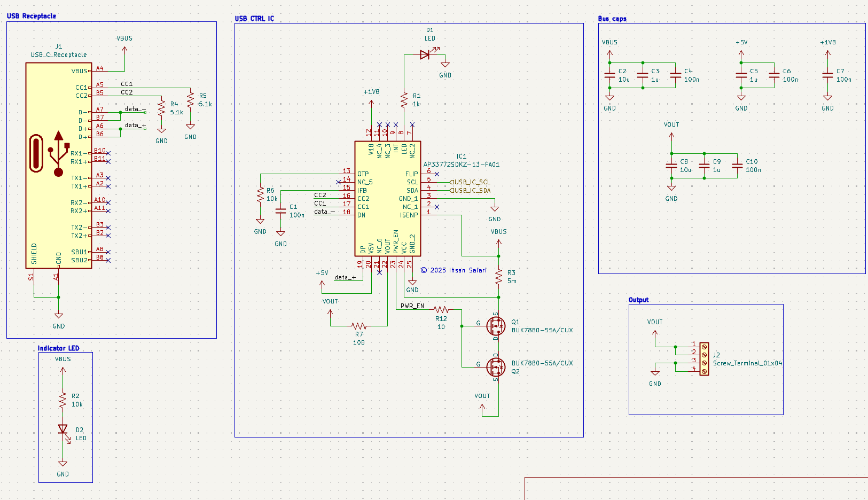The image size is (868, 500).
Task: Select resistor R6 10k symbol
Action: (260, 194)
